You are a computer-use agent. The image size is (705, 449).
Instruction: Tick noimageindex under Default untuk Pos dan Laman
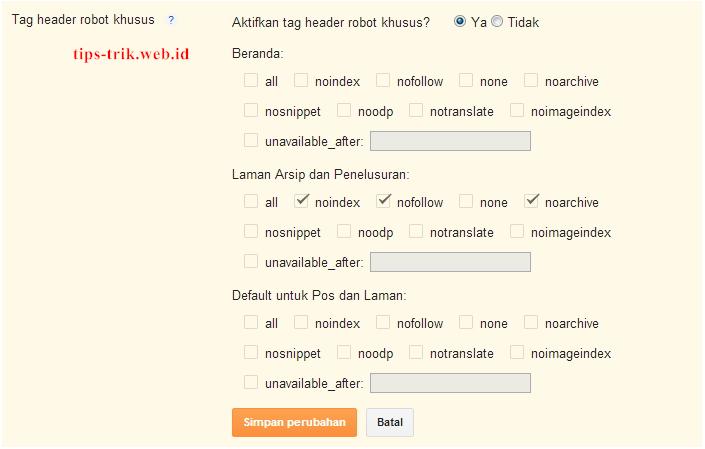(517, 352)
